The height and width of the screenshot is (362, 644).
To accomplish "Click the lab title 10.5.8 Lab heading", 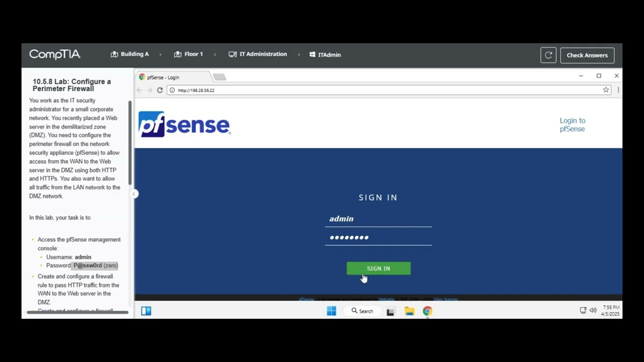I will (72, 85).
